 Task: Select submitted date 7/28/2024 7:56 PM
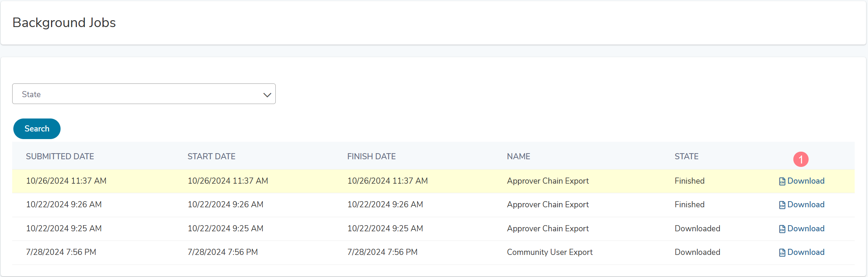[x=61, y=252]
